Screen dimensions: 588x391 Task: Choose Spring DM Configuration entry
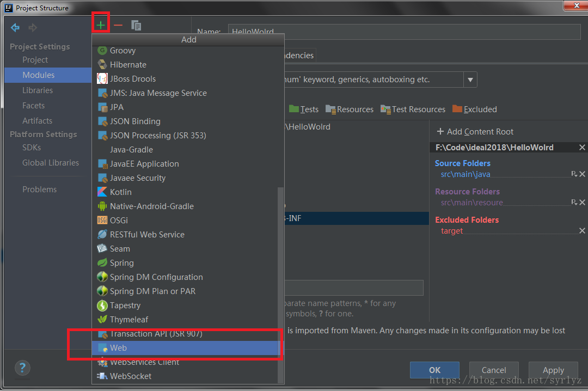pos(185,277)
